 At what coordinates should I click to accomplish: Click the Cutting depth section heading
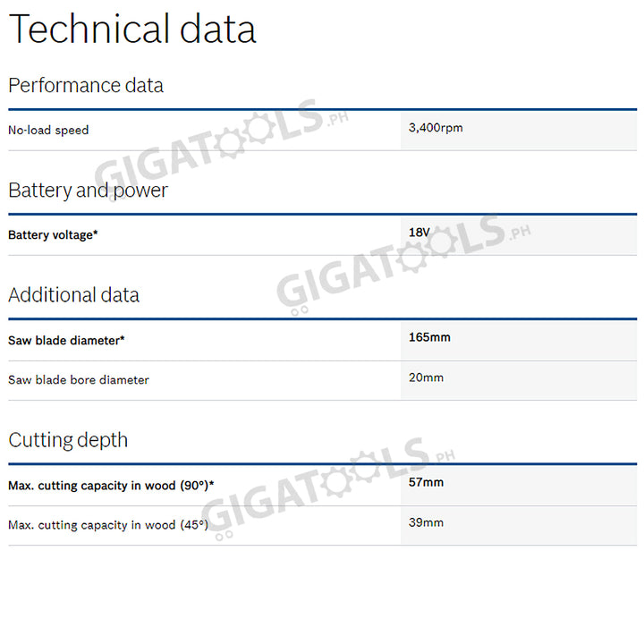68,440
